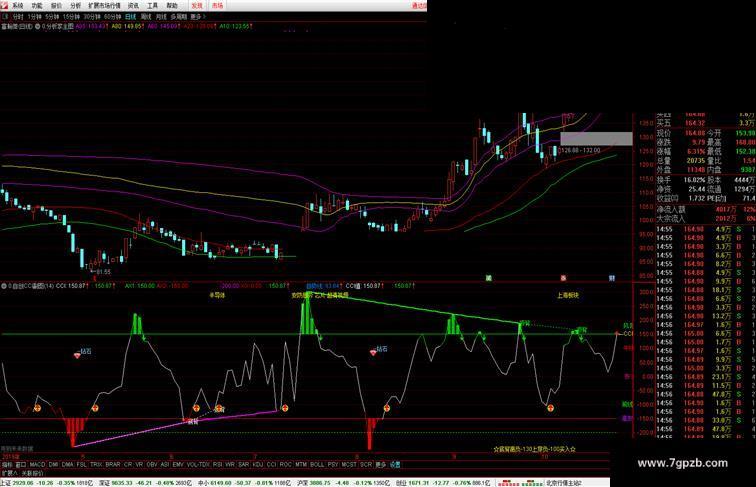Click the 中小 index in status bar
Screen dimensions: 756x487
[245, 483]
